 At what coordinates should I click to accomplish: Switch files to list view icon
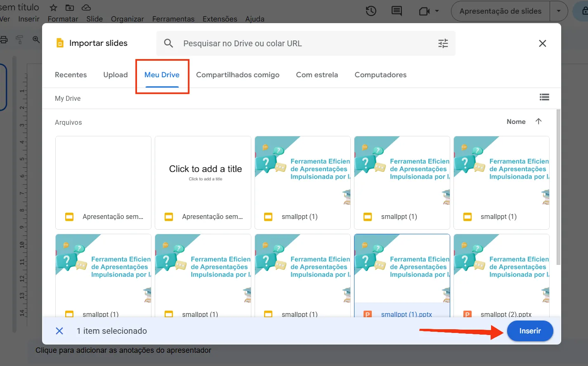pyautogui.click(x=544, y=97)
